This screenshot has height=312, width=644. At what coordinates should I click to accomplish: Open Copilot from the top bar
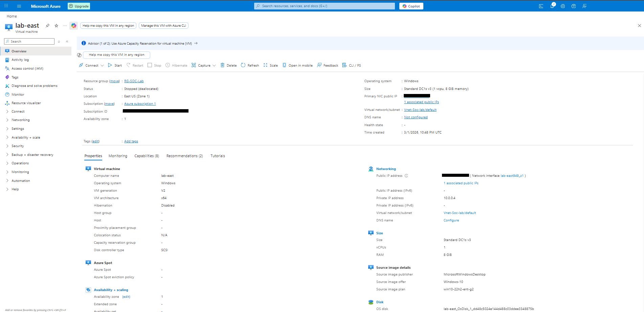(x=411, y=6)
